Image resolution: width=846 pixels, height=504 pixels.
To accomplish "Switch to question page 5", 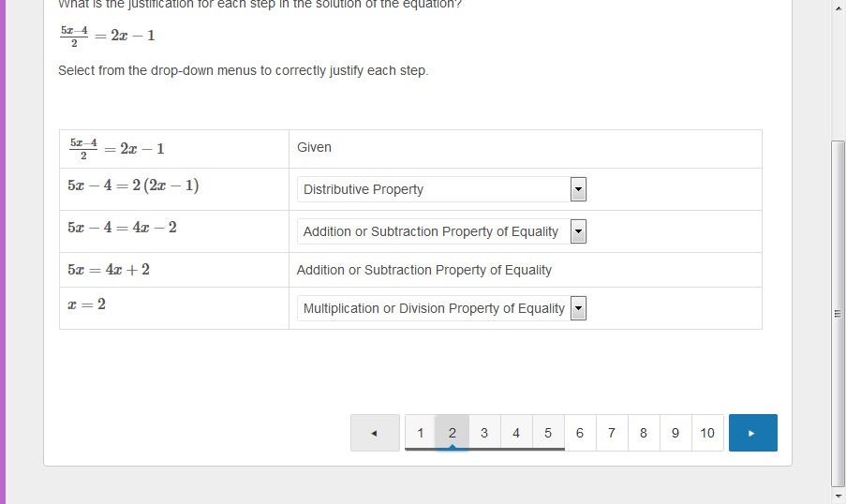I will click(x=548, y=433).
